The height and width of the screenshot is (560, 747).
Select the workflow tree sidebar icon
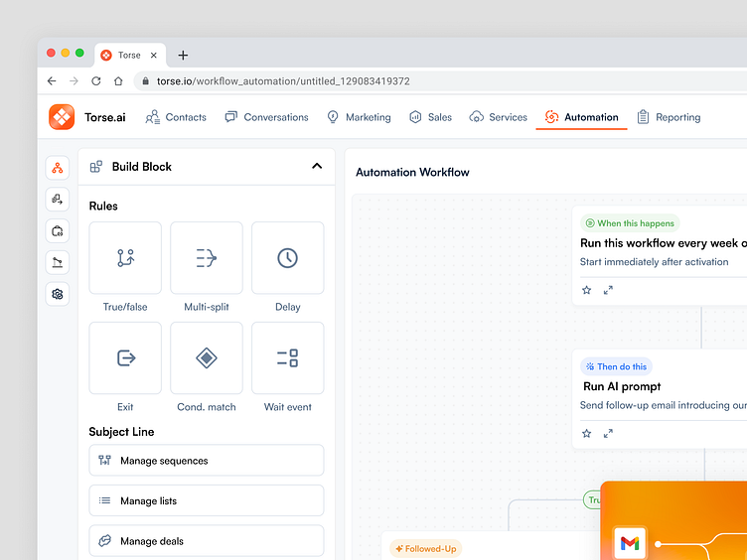(x=58, y=168)
